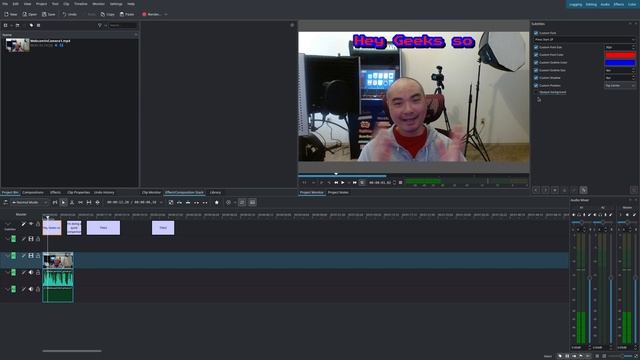This screenshot has height=360, width=640.
Task: Toggle the Custom Font Color checkbox
Action: tap(536, 55)
